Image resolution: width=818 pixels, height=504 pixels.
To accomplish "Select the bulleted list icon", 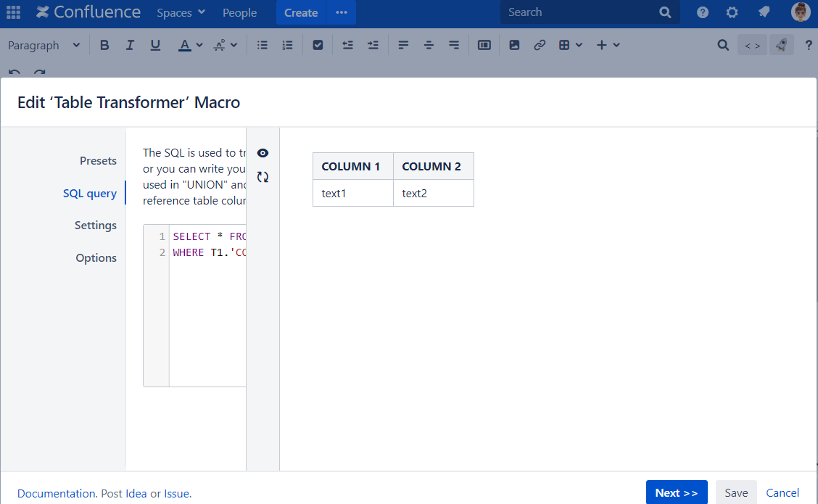I will 262,44.
